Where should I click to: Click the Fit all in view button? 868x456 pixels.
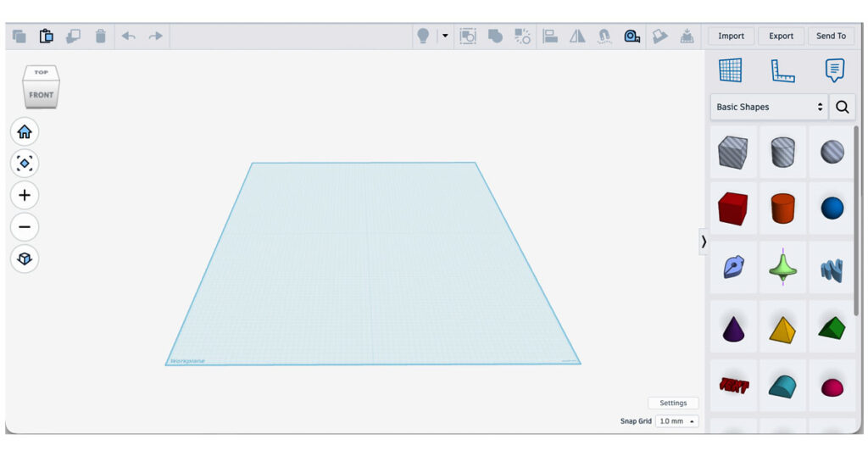click(25, 164)
